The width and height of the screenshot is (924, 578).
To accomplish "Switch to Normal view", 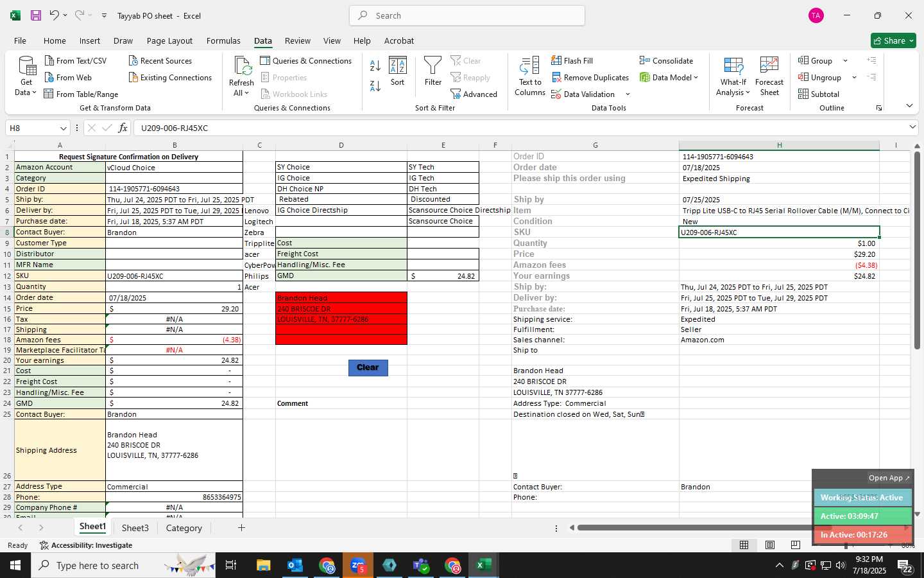I will click(x=744, y=545).
